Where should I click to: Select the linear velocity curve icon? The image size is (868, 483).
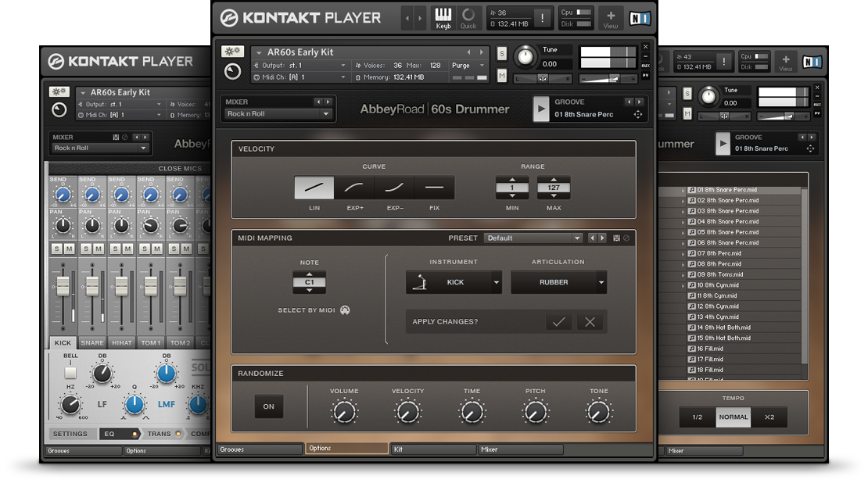tap(314, 188)
